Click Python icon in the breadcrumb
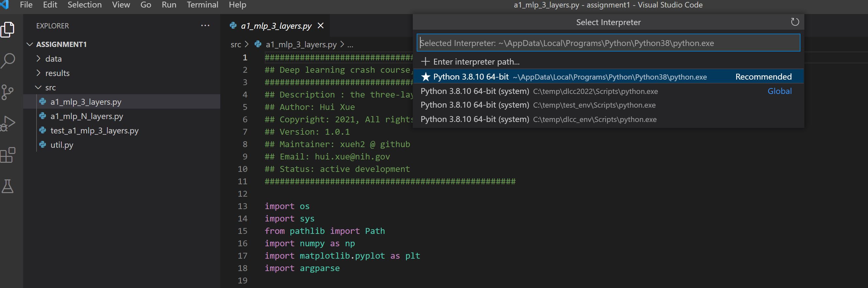Image resolution: width=868 pixels, height=288 pixels. 258,44
